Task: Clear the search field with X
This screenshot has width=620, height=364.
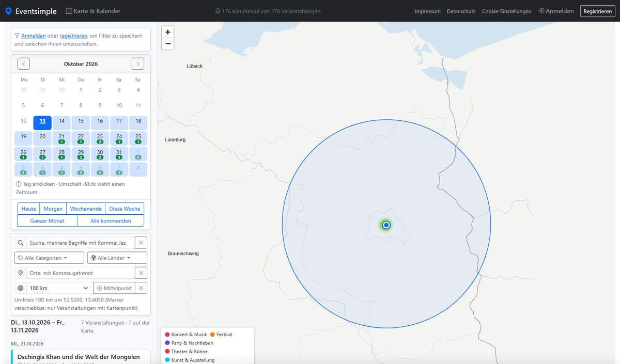Action: click(141, 243)
